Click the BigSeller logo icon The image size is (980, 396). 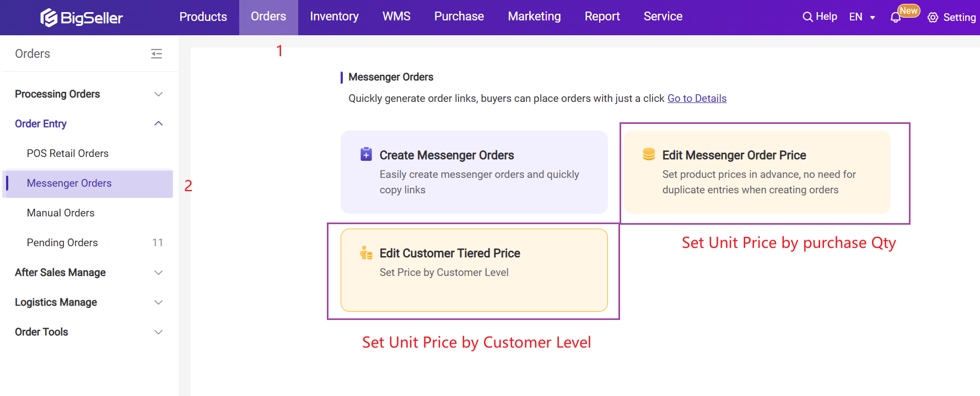point(49,18)
